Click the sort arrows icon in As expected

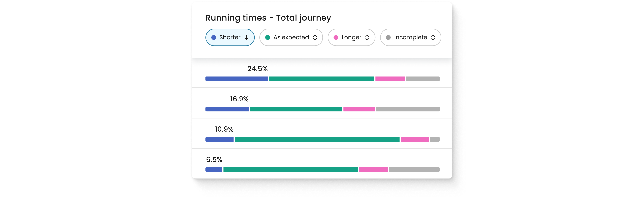click(315, 38)
